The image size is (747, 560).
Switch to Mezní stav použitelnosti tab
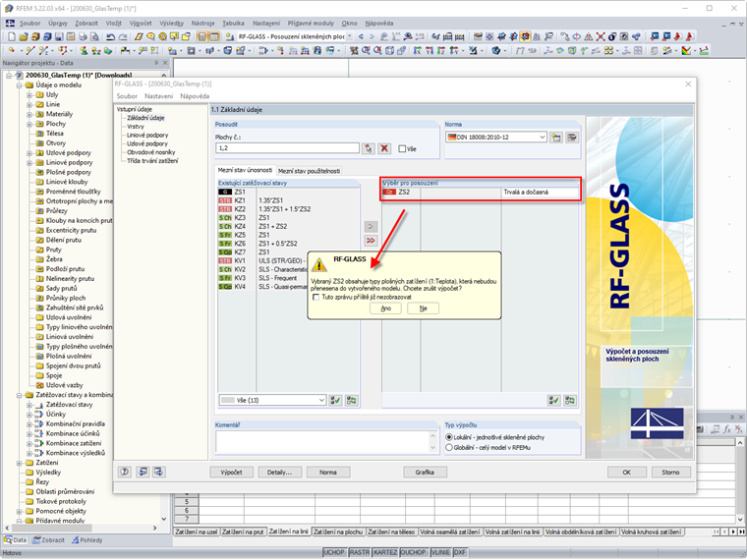310,171
